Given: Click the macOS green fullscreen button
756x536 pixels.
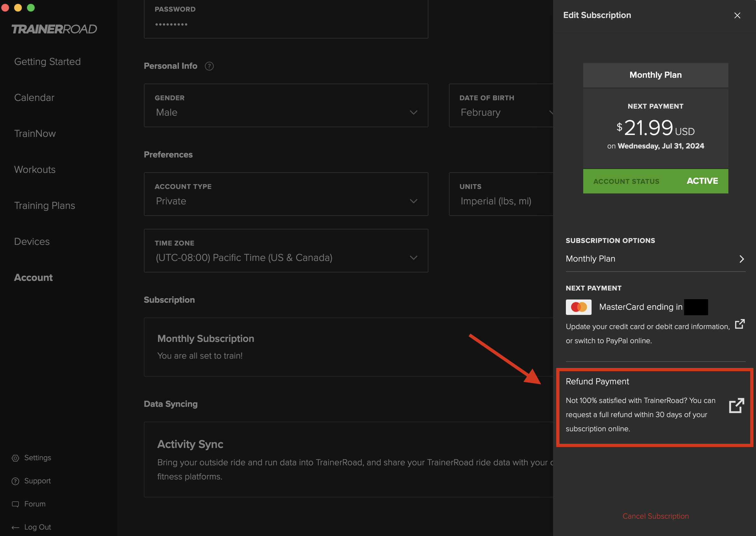Looking at the screenshot, I should [31, 8].
